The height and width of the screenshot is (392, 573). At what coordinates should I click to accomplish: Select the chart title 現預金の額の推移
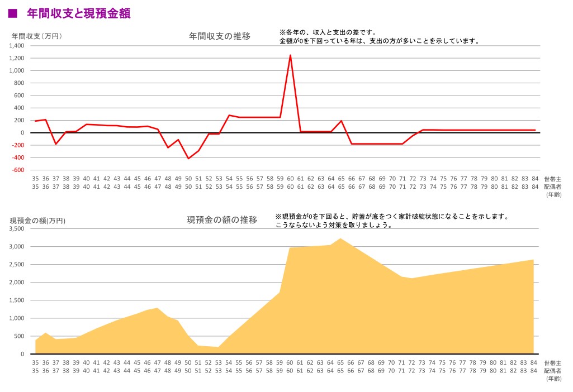pyautogui.click(x=222, y=220)
